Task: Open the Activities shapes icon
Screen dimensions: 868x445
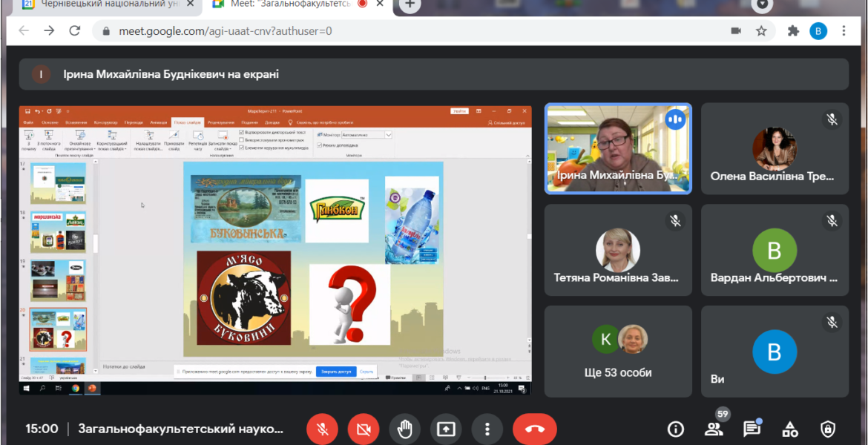Action: tap(790, 429)
